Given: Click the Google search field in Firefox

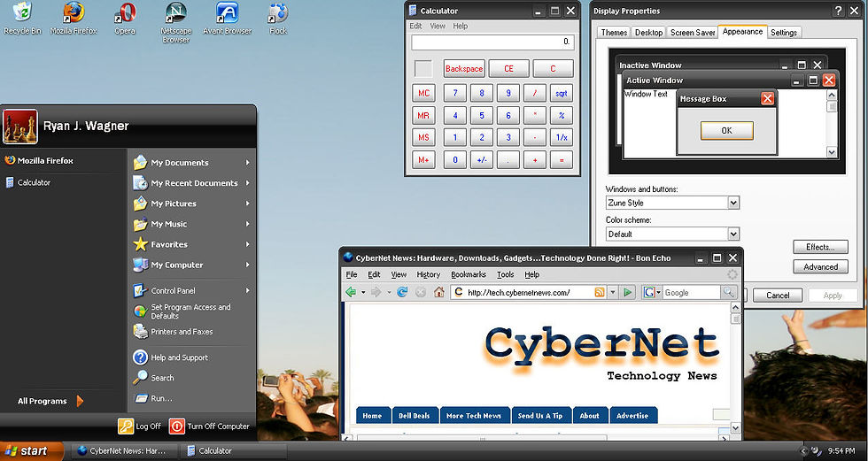Looking at the screenshot, I should (x=692, y=292).
